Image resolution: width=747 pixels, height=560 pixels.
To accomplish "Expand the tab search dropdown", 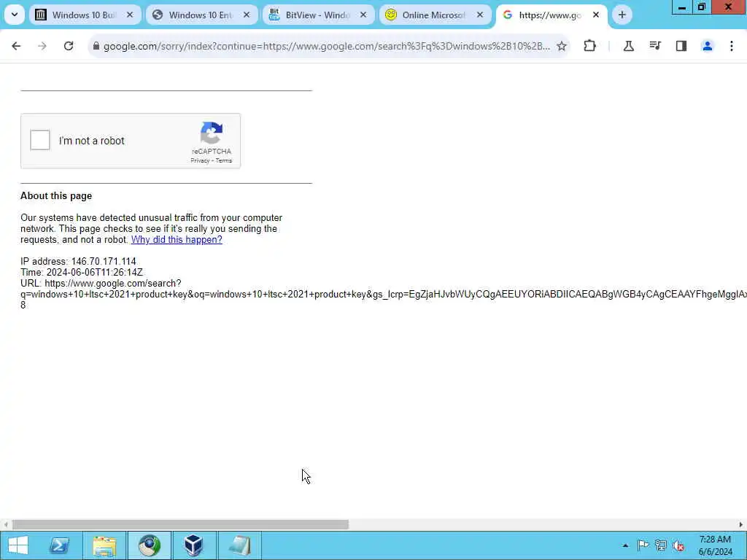I will click(x=15, y=15).
